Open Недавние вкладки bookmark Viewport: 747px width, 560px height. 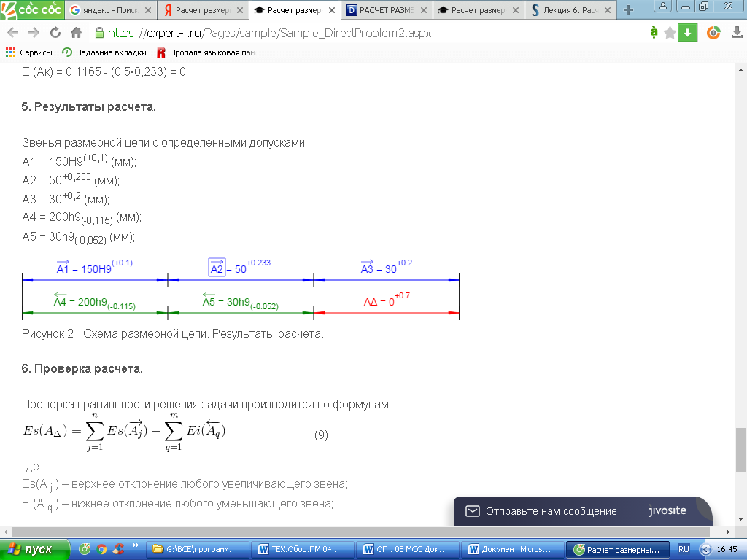click(x=104, y=52)
